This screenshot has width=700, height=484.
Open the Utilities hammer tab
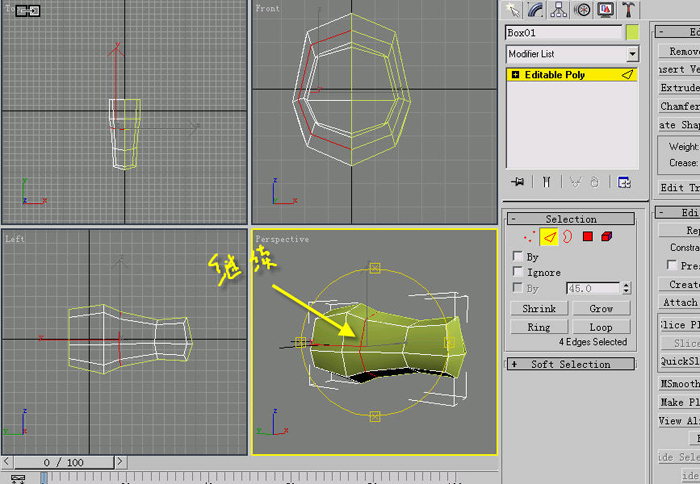point(629,9)
